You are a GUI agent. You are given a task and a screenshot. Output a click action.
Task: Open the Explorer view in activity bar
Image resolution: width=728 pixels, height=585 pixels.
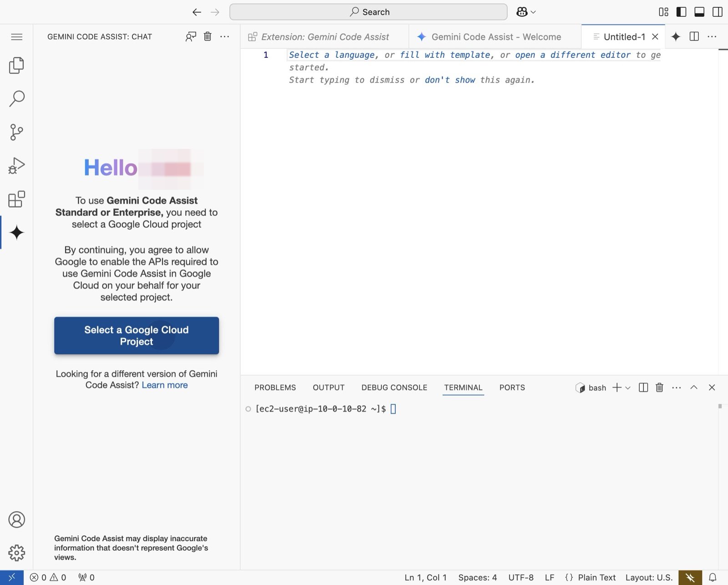coord(16,65)
